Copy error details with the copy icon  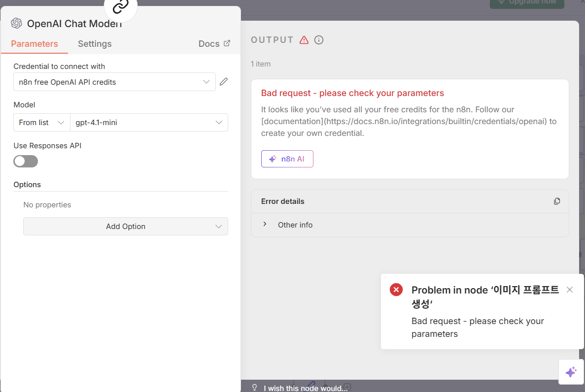[x=557, y=201]
